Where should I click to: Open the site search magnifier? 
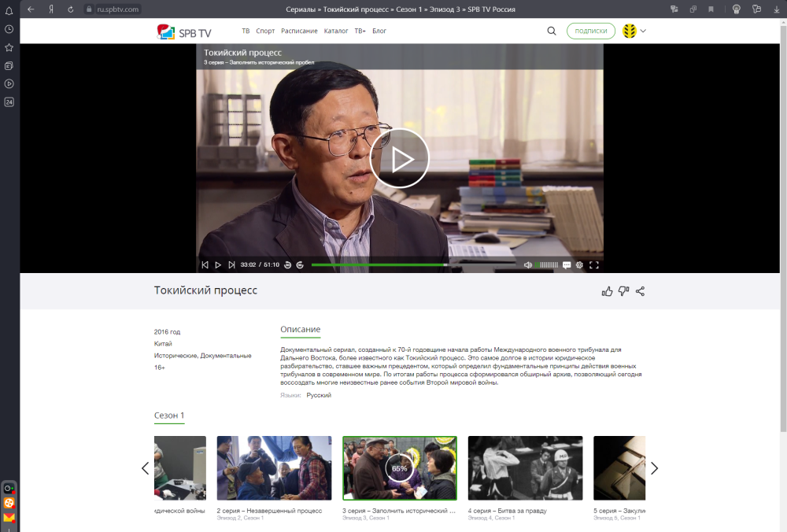point(552,31)
